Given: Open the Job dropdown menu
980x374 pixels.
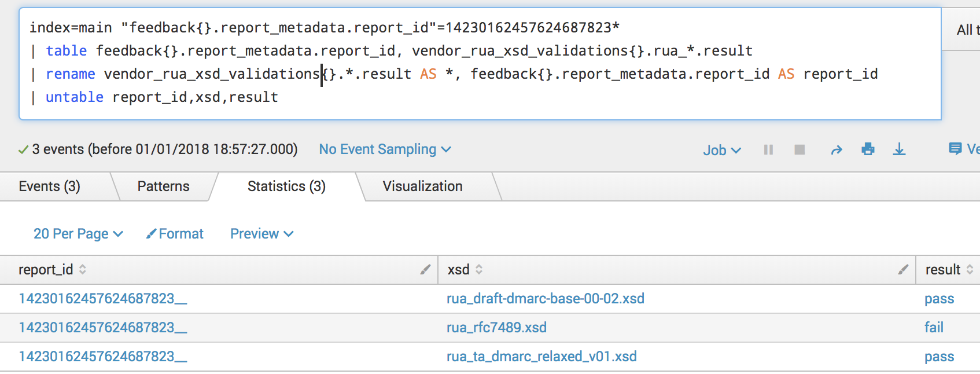Looking at the screenshot, I should 721,151.
